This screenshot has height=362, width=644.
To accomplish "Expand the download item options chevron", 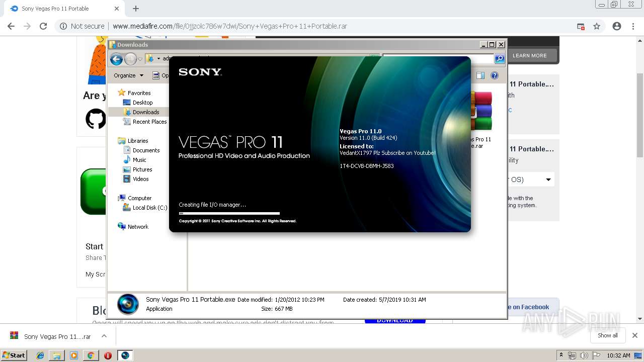I will click(104, 336).
